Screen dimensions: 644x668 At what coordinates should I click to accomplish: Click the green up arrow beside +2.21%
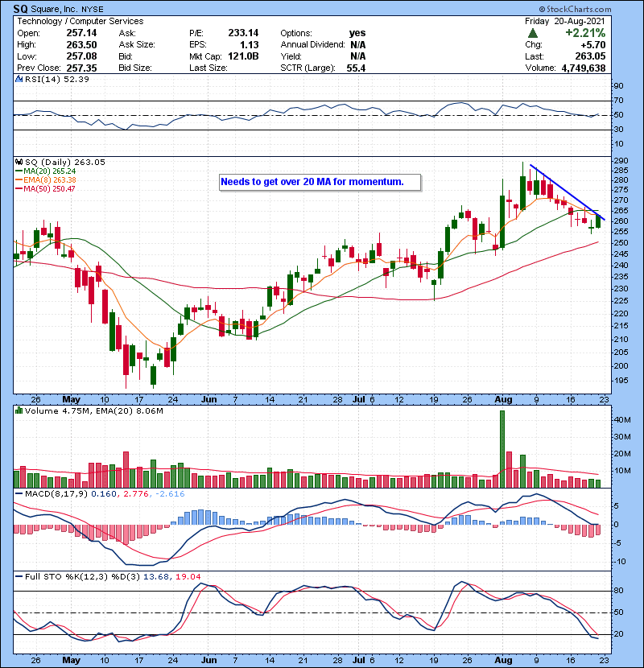534,33
